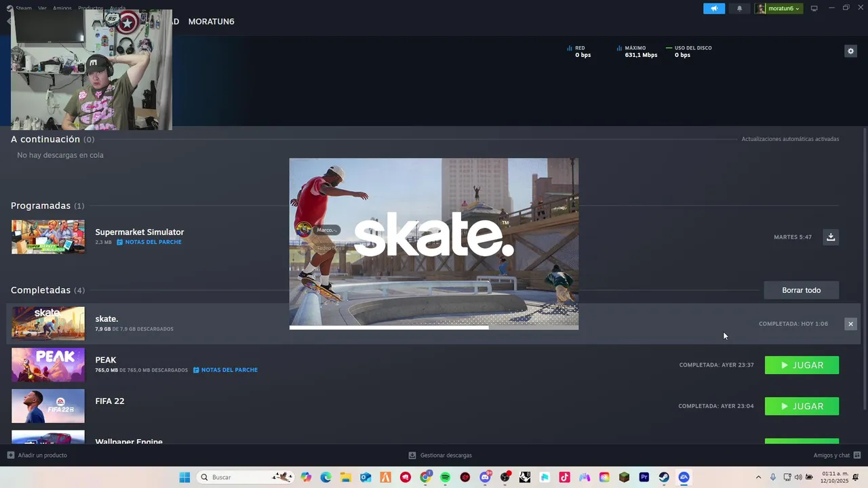868x488 pixels.
Task: Select the skate. title in completed list
Action: pos(106,319)
